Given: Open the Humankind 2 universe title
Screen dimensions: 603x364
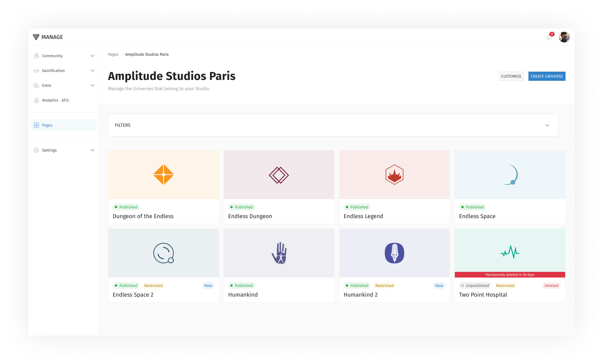Looking at the screenshot, I should coord(361,295).
